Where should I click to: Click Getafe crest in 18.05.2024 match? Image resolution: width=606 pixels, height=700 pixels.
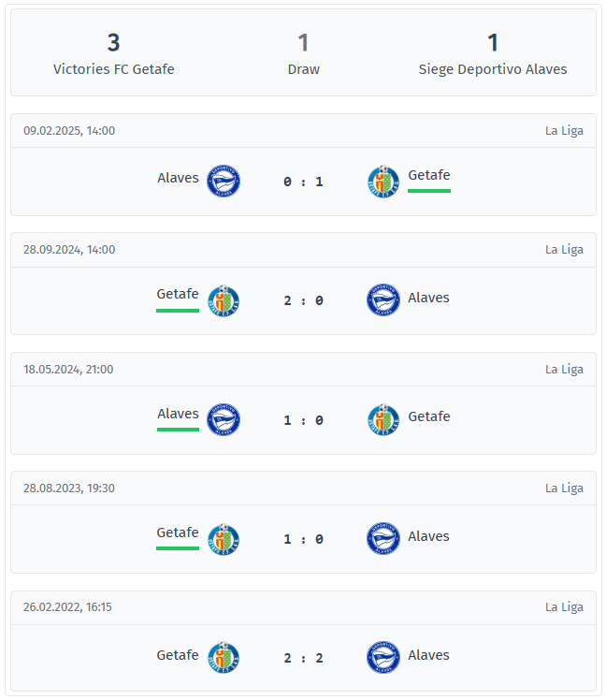(383, 419)
